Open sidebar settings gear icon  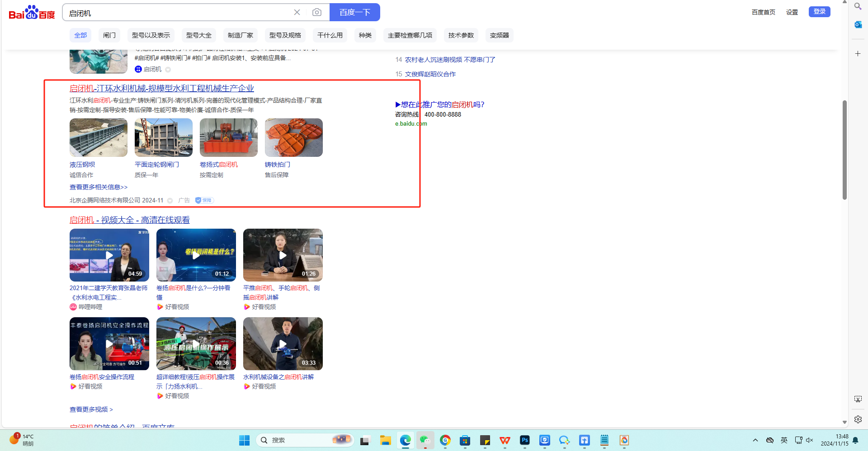pos(858,419)
